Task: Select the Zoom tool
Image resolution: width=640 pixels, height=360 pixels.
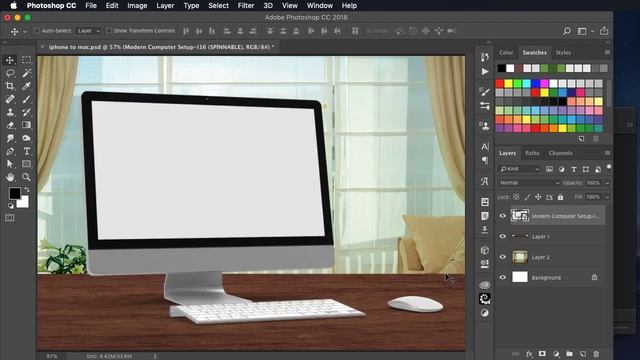Action: tap(27, 177)
